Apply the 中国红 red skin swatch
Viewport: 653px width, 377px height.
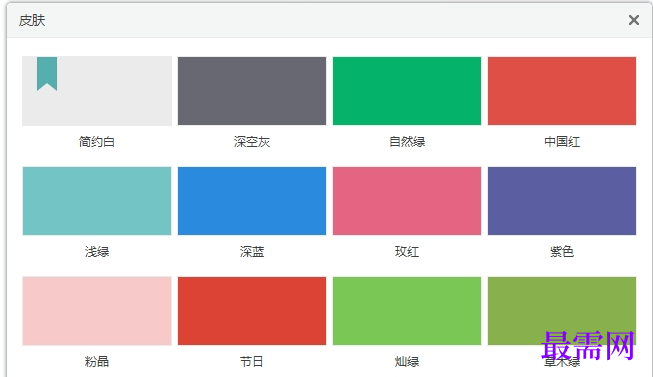pyautogui.click(x=562, y=91)
